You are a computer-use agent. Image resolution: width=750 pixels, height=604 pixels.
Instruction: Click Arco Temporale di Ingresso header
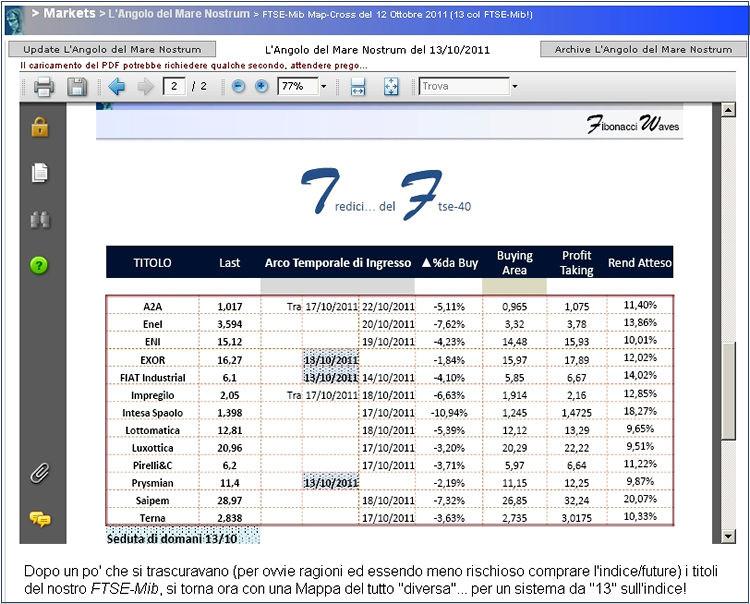(338, 263)
